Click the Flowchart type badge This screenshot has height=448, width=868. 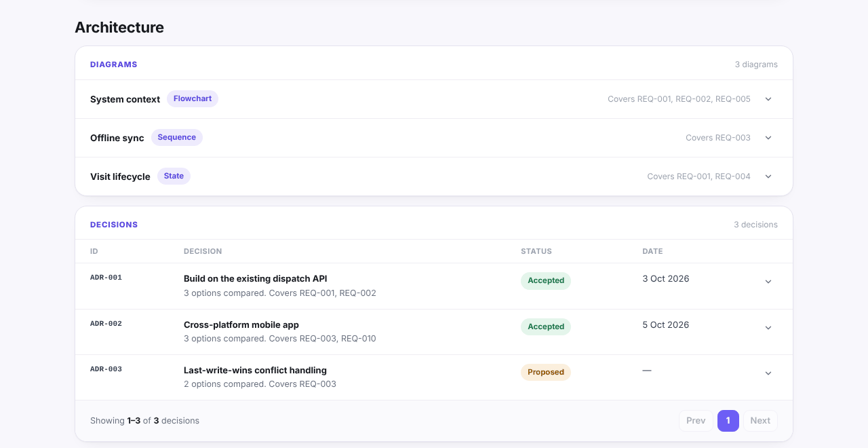[x=193, y=99]
